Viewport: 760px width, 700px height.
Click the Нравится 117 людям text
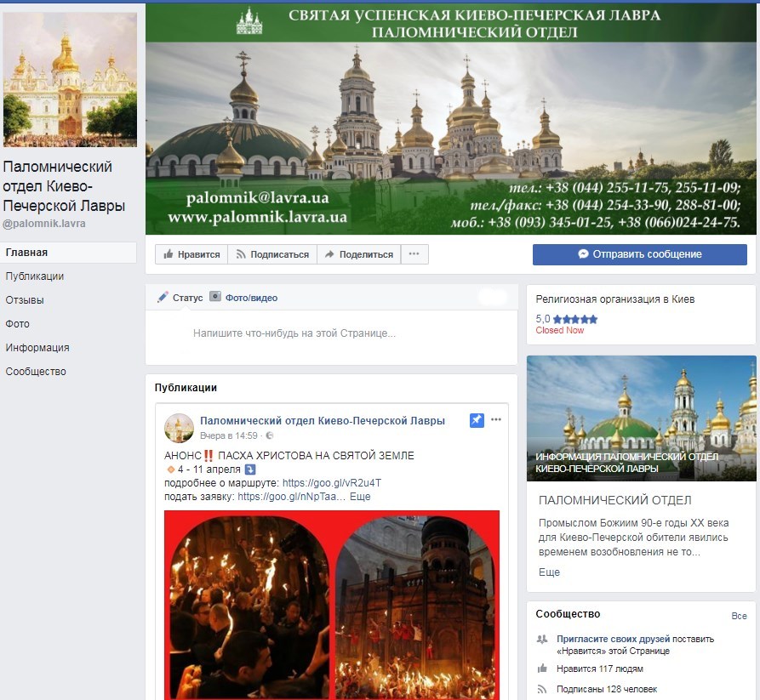coord(600,669)
